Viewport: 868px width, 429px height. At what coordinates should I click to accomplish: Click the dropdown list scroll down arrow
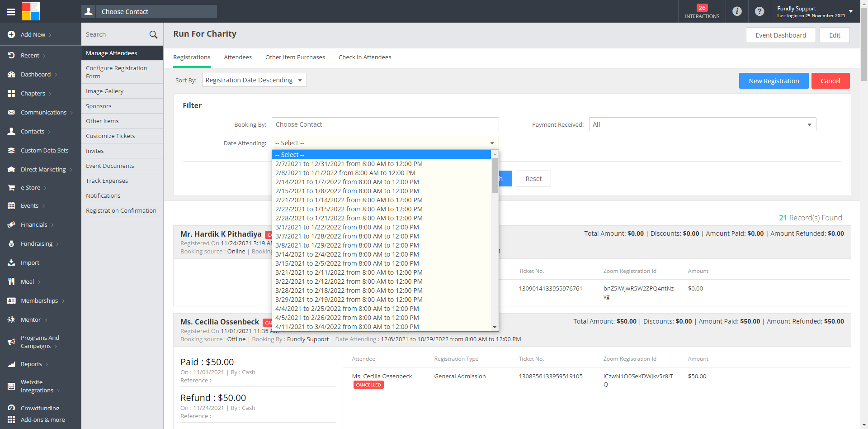click(x=495, y=327)
